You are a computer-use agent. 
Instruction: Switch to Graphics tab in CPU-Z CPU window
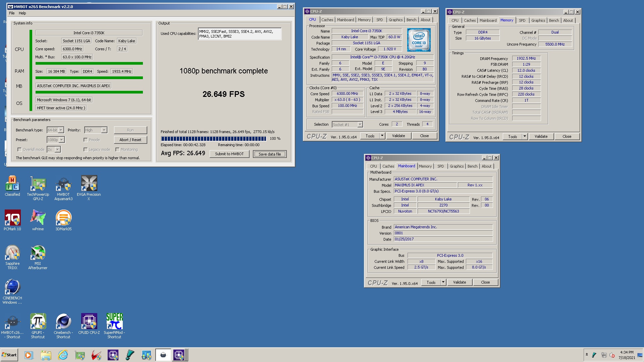tap(395, 20)
